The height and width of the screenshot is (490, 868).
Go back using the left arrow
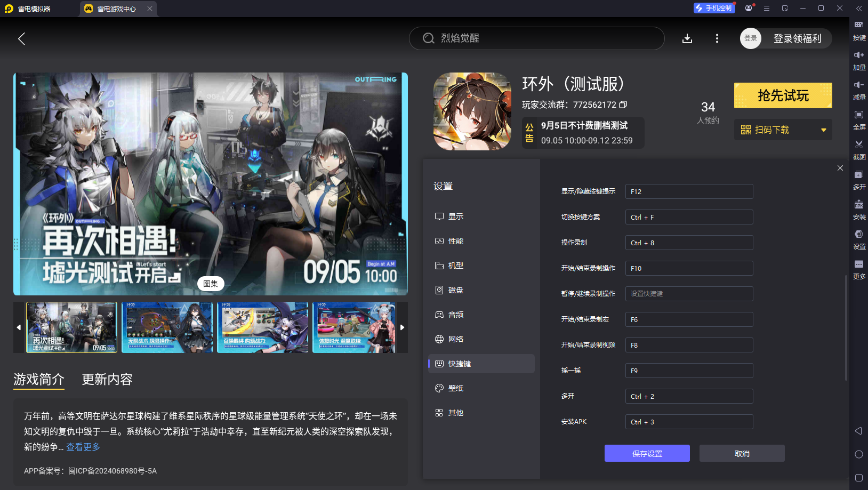(x=21, y=38)
